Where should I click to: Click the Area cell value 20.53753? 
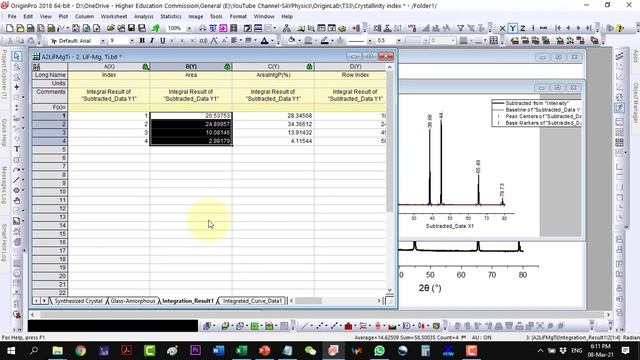point(191,116)
